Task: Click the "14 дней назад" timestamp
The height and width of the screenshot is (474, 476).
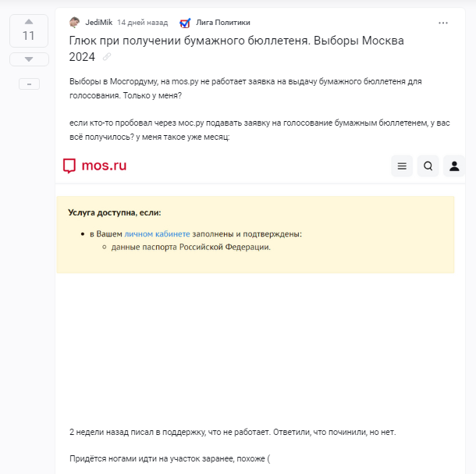Action: click(142, 23)
